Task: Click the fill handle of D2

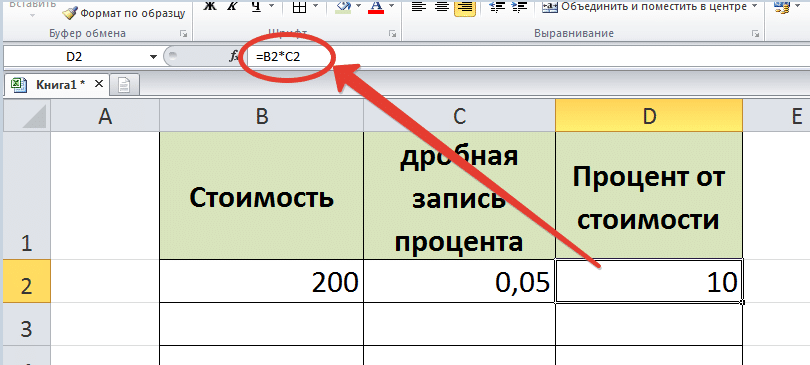Action: click(x=743, y=303)
